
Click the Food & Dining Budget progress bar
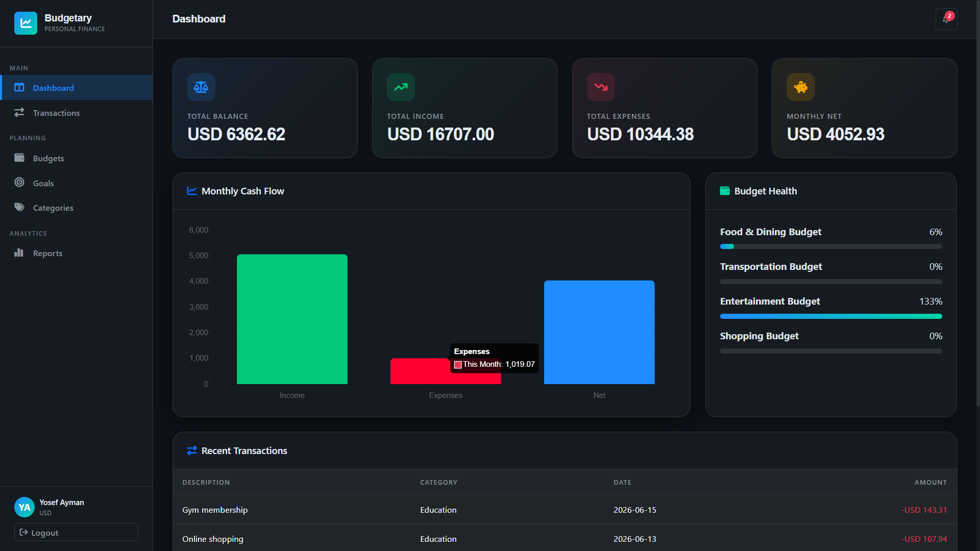coord(831,246)
